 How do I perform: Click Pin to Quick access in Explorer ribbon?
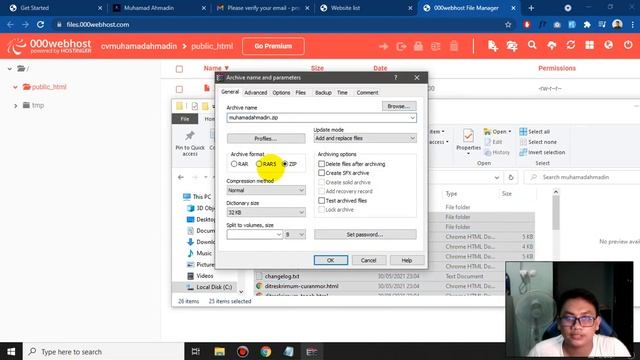[x=190, y=143]
